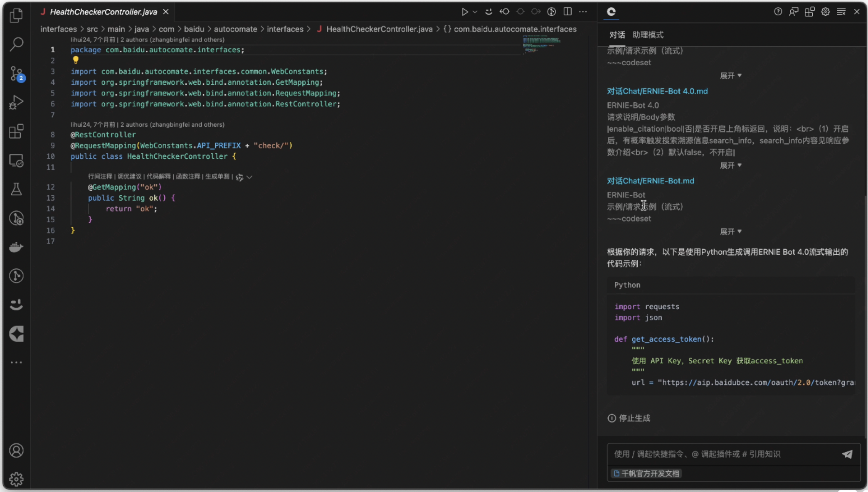Viewport: 868px width, 492px height.
Task: Open the Extensions view
Action: coord(16,131)
